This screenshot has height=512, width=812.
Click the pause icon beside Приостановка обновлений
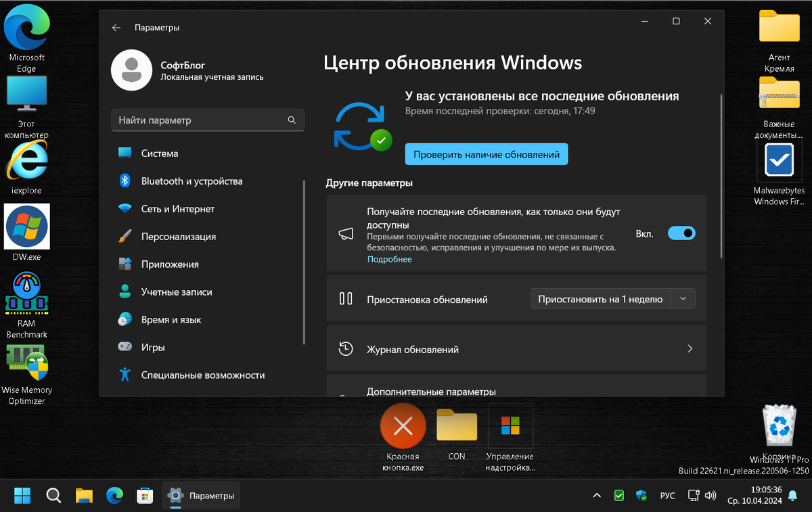[346, 298]
